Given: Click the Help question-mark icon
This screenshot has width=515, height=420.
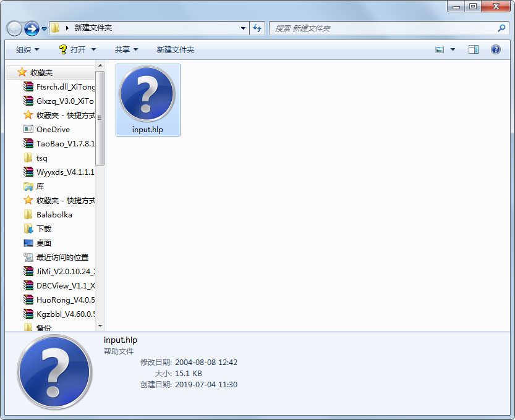Looking at the screenshot, I should (x=496, y=49).
